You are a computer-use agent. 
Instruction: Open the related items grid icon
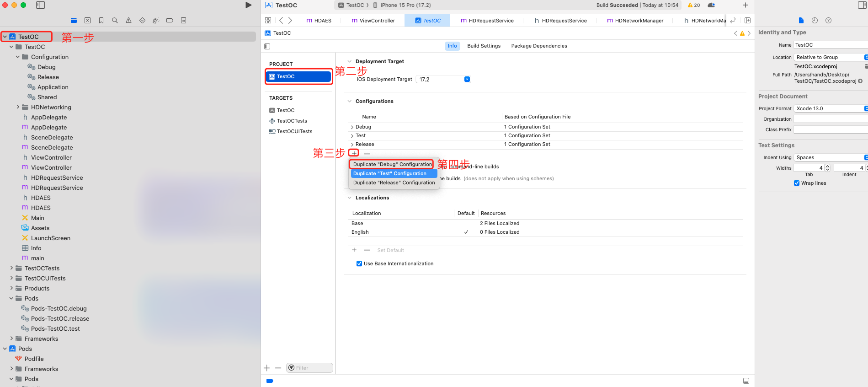268,21
